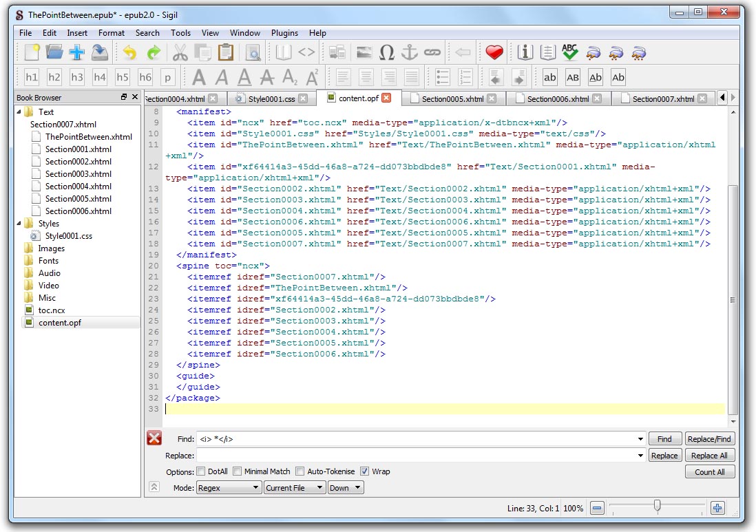
Task: Click the Undo arrow icon
Action: tap(129, 52)
